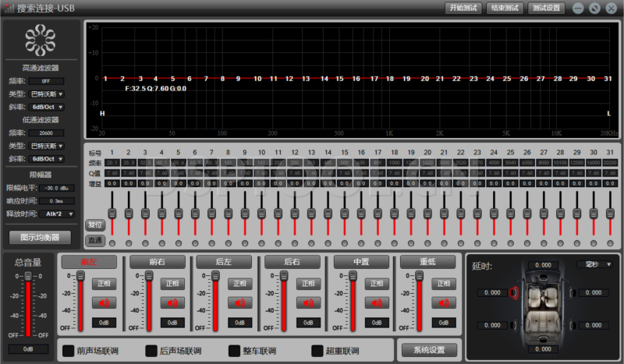The width and height of the screenshot is (624, 364).
Task: Enable the 后声场联调 checkbox
Action: pyautogui.click(x=151, y=351)
